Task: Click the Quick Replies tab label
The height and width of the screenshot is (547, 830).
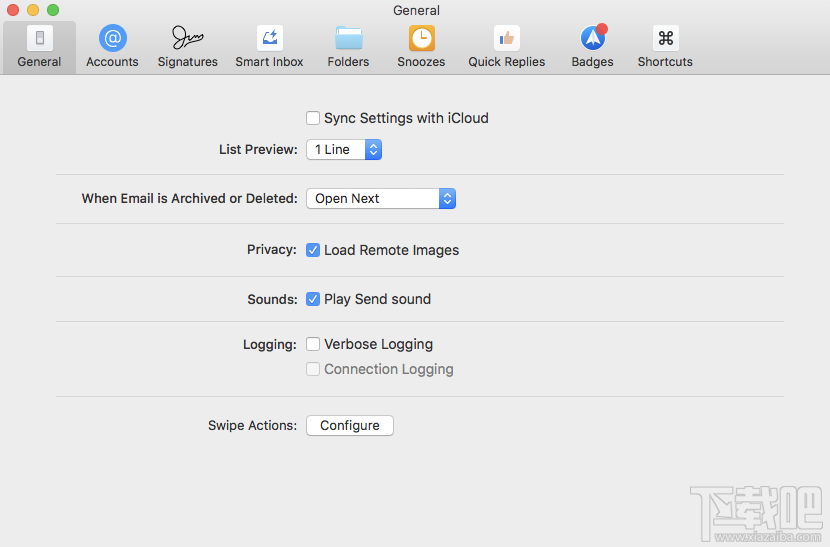Action: 507,62
